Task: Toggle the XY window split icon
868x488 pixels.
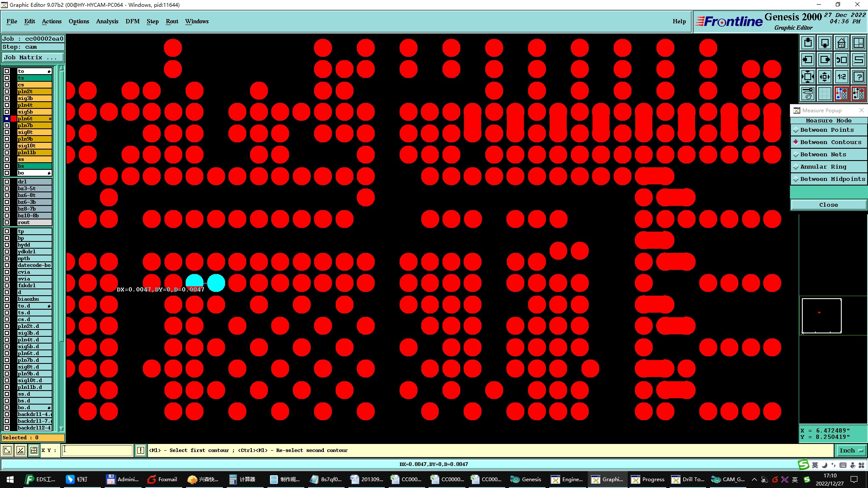Action: pos(858,43)
